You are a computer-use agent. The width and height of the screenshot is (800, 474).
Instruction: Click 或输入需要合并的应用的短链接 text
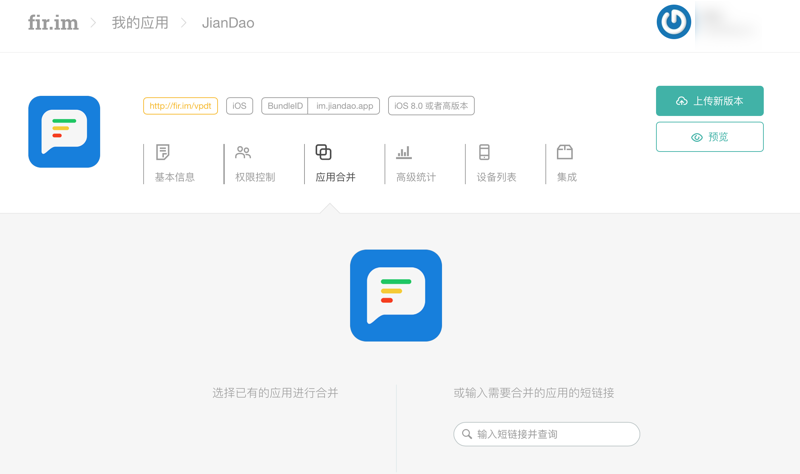tap(534, 393)
